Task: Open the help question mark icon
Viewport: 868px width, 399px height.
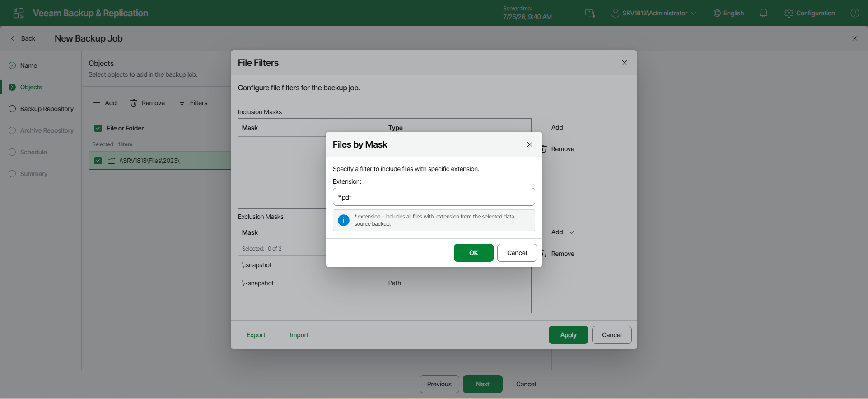Action: coord(855,13)
